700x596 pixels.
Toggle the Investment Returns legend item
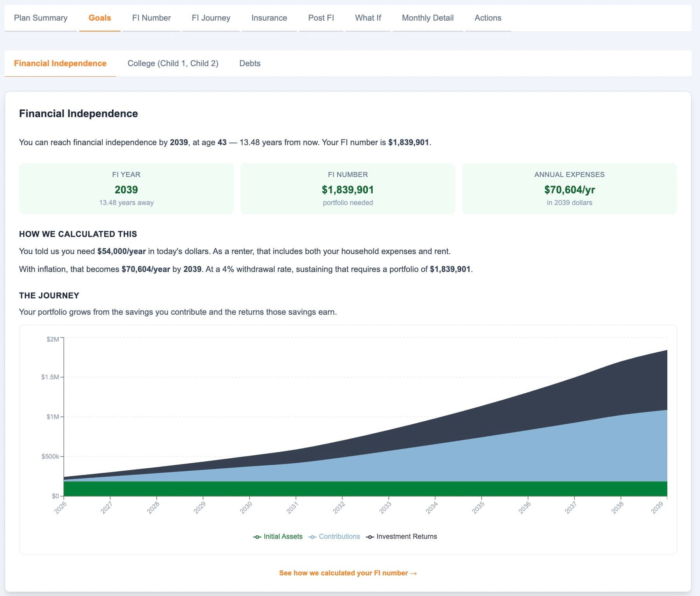(402, 536)
